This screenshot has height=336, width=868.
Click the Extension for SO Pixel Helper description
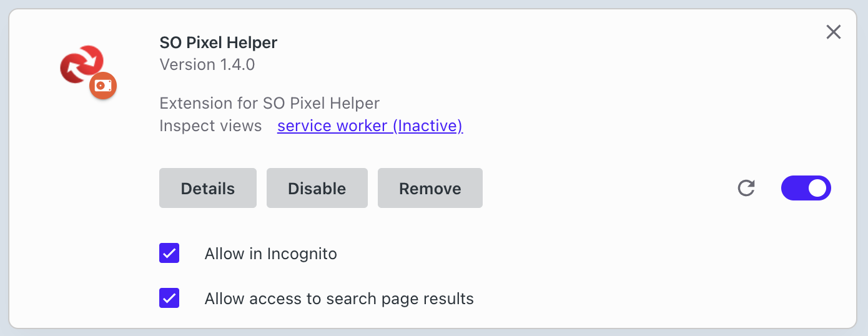point(269,103)
